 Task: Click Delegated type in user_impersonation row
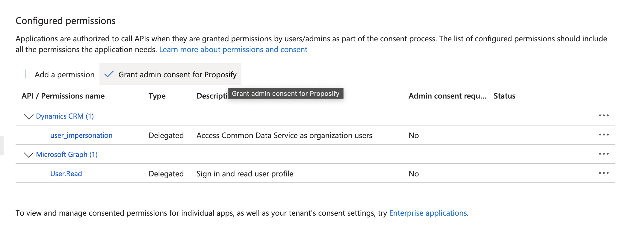166,135
